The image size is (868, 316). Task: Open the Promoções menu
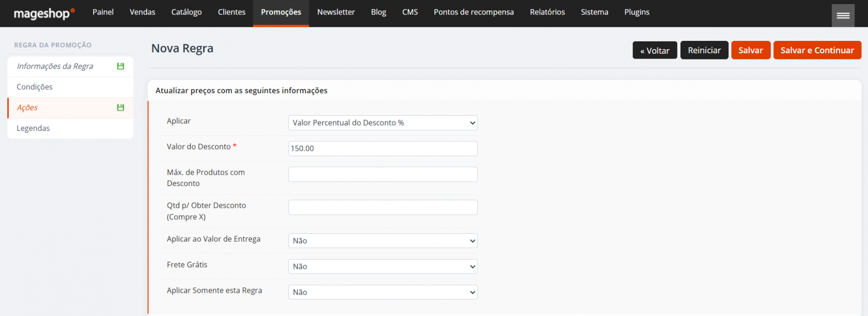(x=281, y=12)
